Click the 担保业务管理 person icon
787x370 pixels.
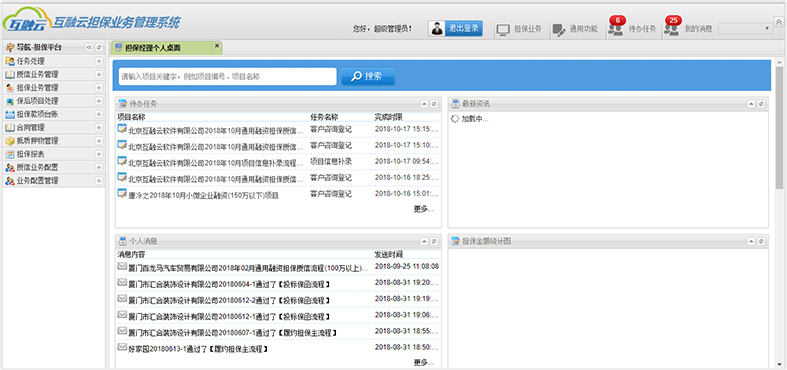click(x=10, y=88)
